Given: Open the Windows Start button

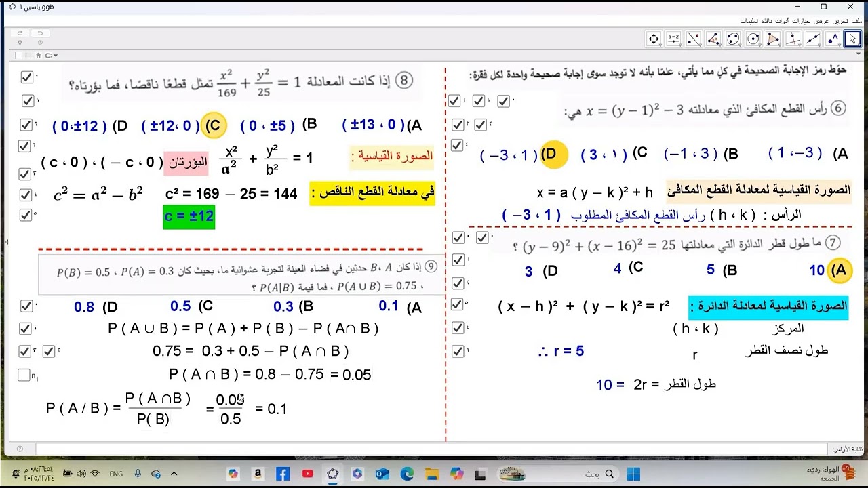Looking at the screenshot, I should pyautogui.click(x=633, y=474).
